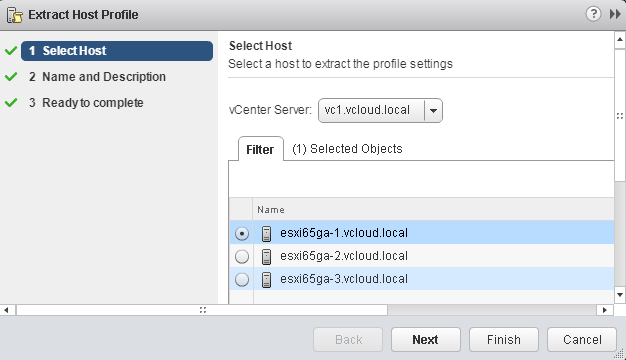Viewport: 626px width, 360px height.
Task: Select radio button for esxi65ga-3.vcloud.local
Action: (242, 280)
